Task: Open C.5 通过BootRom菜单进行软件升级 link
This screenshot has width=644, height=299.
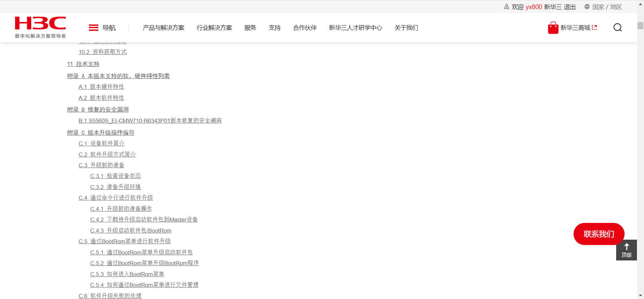Action: coord(124,241)
